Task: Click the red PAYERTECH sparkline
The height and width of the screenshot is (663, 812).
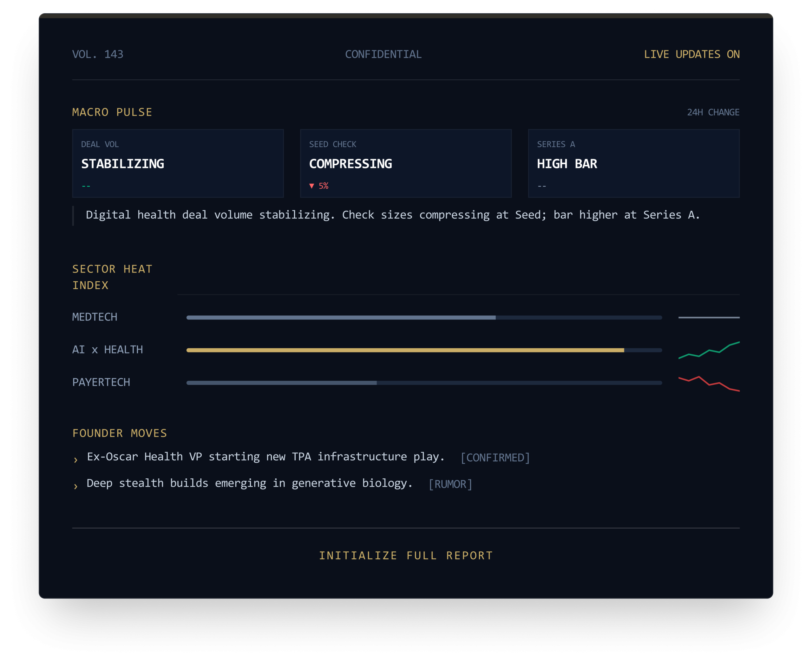Action: tap(709, 384)
